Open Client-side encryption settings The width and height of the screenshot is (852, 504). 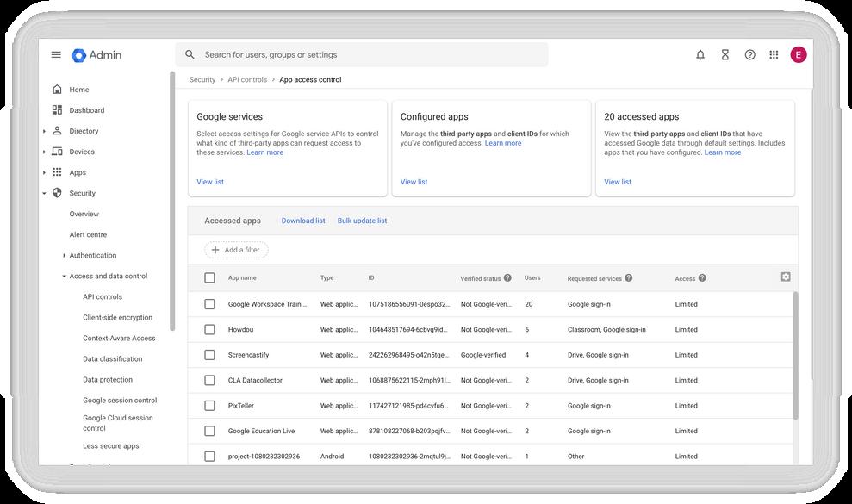point(118,318)
